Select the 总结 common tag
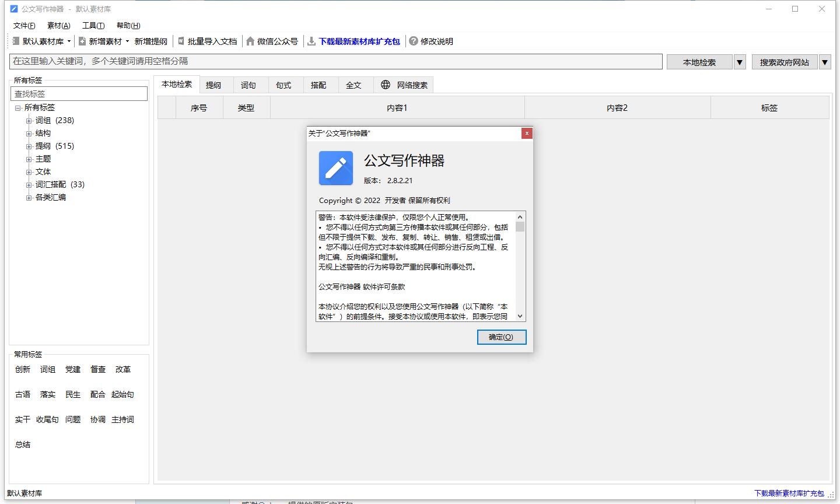This screenshot has height=504, width=840. [23, 444]
